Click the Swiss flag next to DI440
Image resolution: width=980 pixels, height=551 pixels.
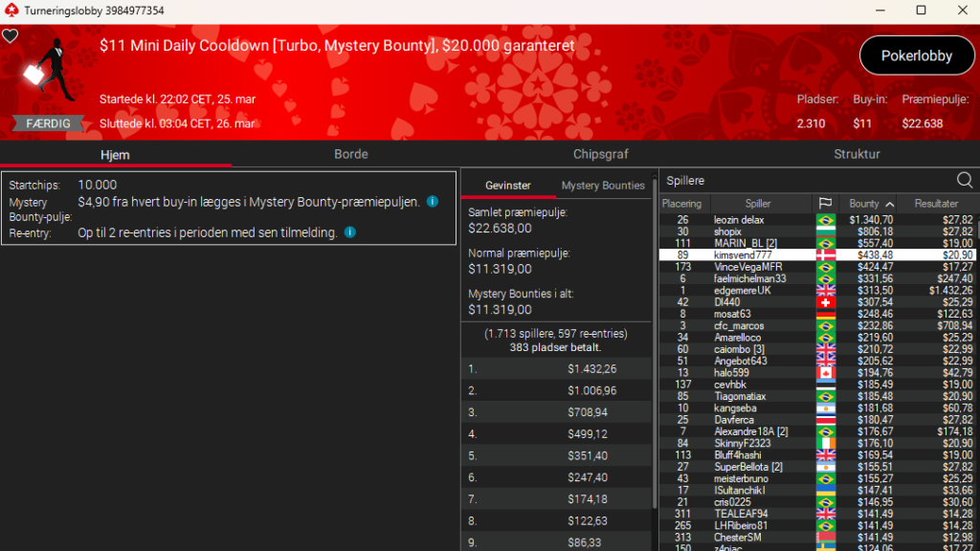[x=824, y=302]
